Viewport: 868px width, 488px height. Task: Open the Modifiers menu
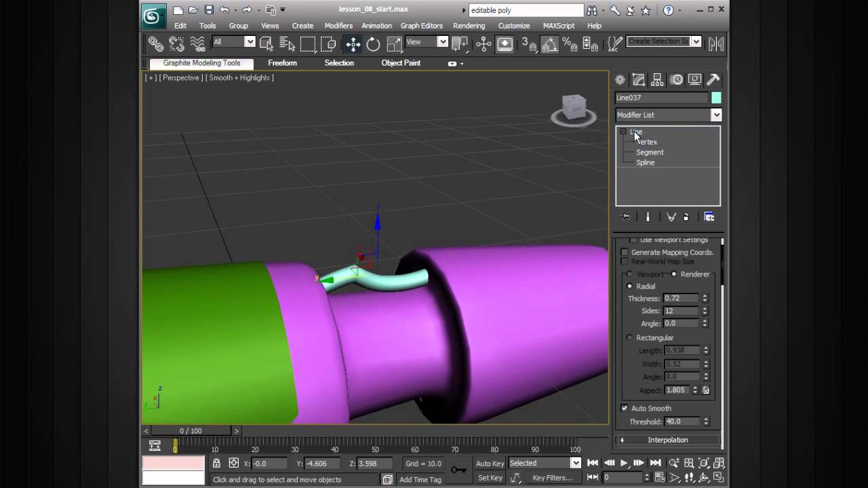[338, 26]
